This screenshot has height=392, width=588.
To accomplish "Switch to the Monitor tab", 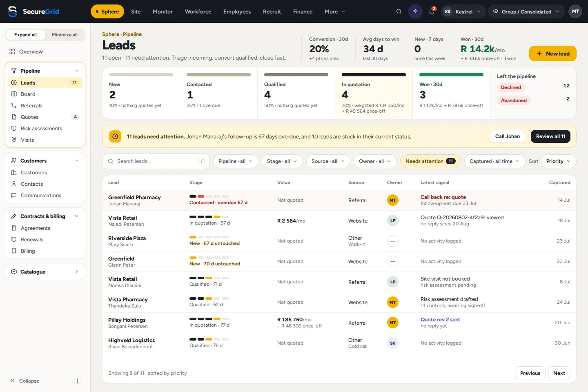I will pyautogui.click(x=163, y=11).
